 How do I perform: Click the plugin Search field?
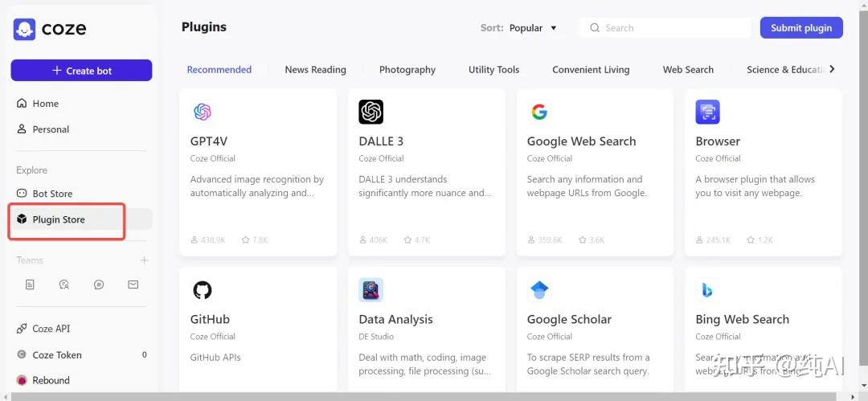tap(667, 28)
